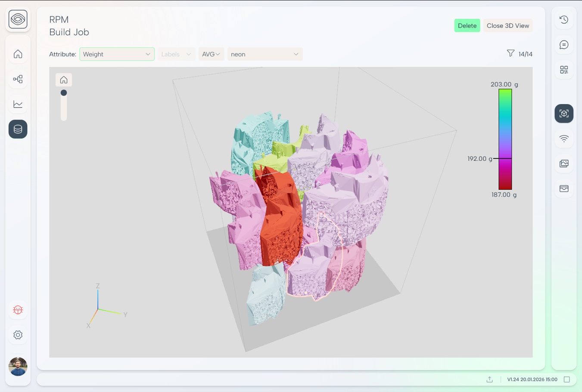Screen dimensions: 582x392
Task: Select the database stack icon
Action: click(18, 129)
